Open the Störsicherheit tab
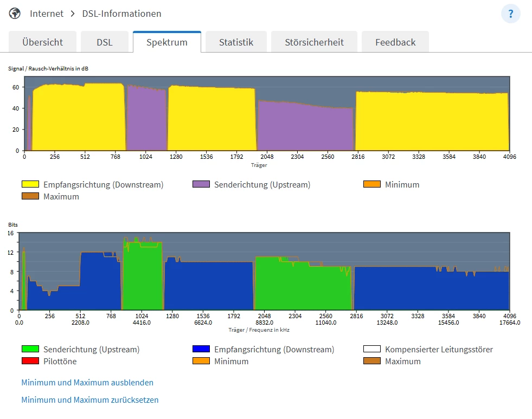The image size is (532, 419). pos(314,42)
